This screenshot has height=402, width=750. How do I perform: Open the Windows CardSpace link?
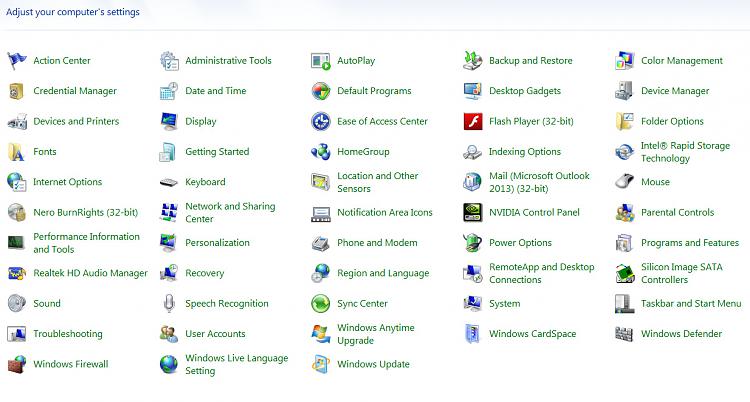pyautogui.click(x=532, y=334)
